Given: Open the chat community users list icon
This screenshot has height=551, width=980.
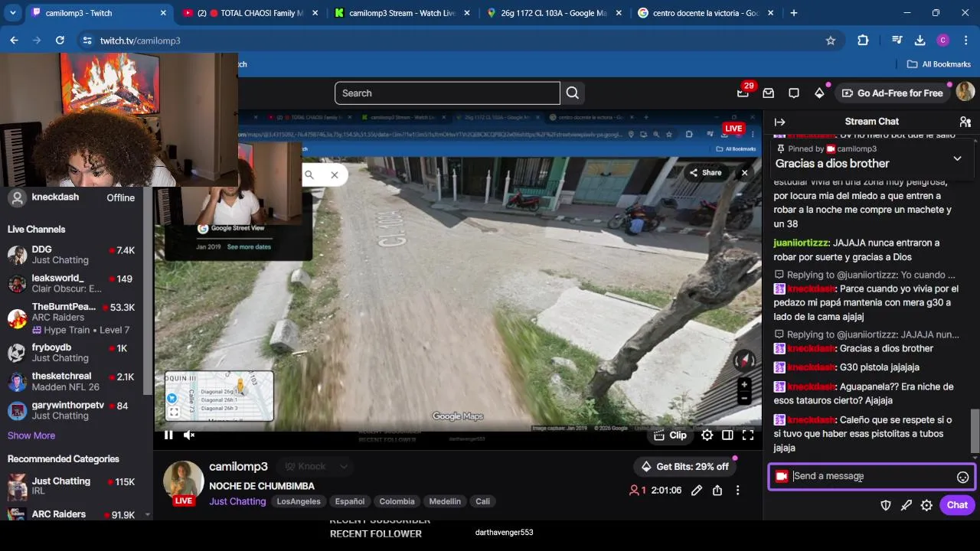Looking at the screenshot, I should click(965, 122).
